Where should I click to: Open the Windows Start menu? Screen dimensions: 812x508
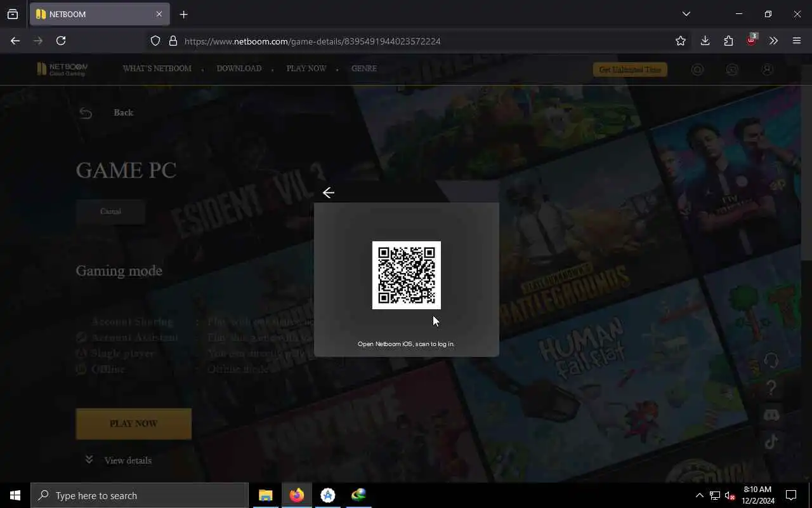pyautogui.click(x=15, y=495)
